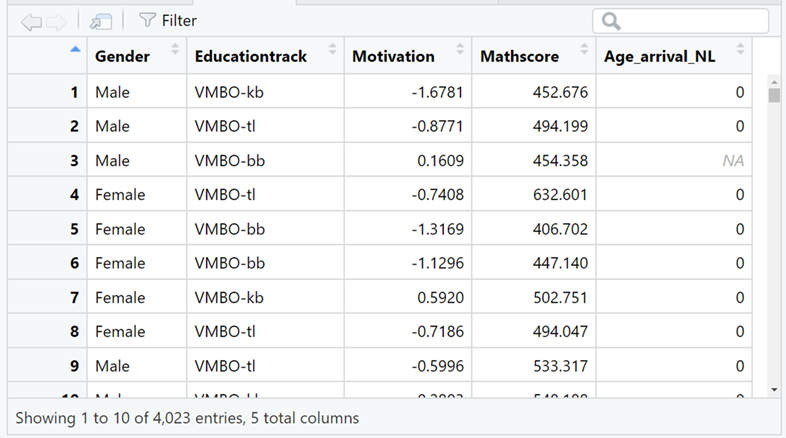This screenshot has height=438, width=786.
Task: Select the Gender column header
Action: pyautogui.click(x=122, y=57)
